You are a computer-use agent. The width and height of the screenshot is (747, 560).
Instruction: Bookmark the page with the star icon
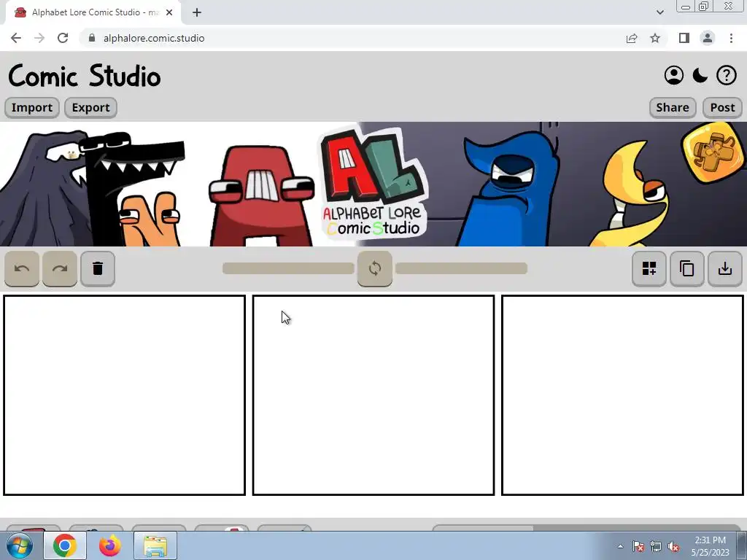coord(655,38)
